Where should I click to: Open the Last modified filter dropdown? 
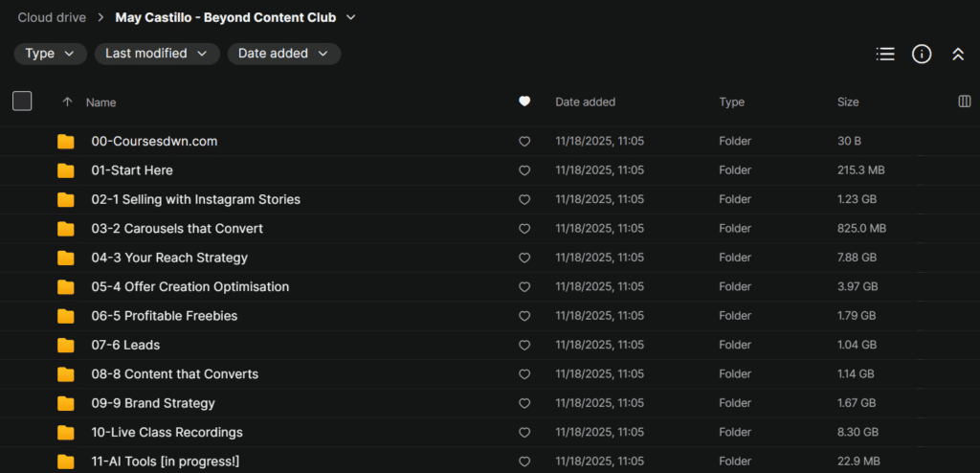[x=156, y=54]
